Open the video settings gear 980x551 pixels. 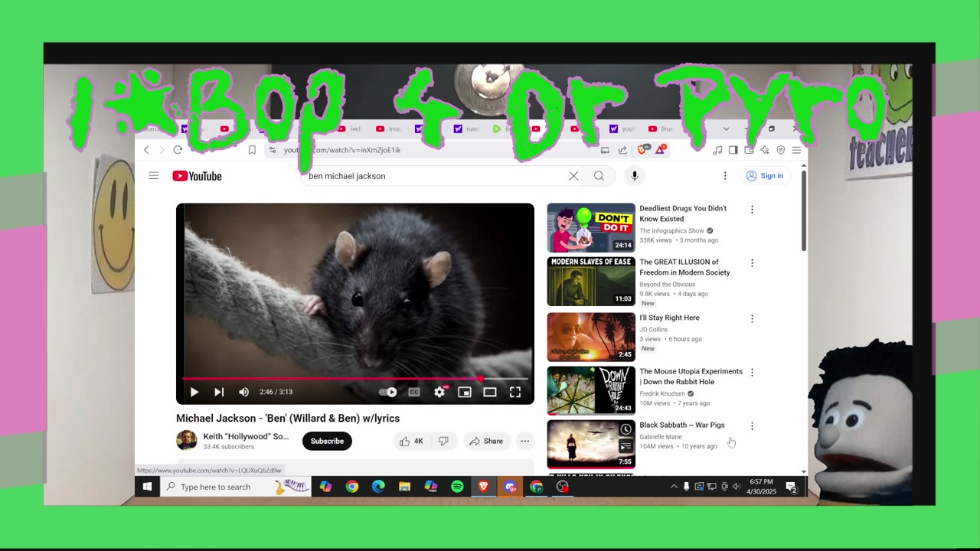point(439,392)
